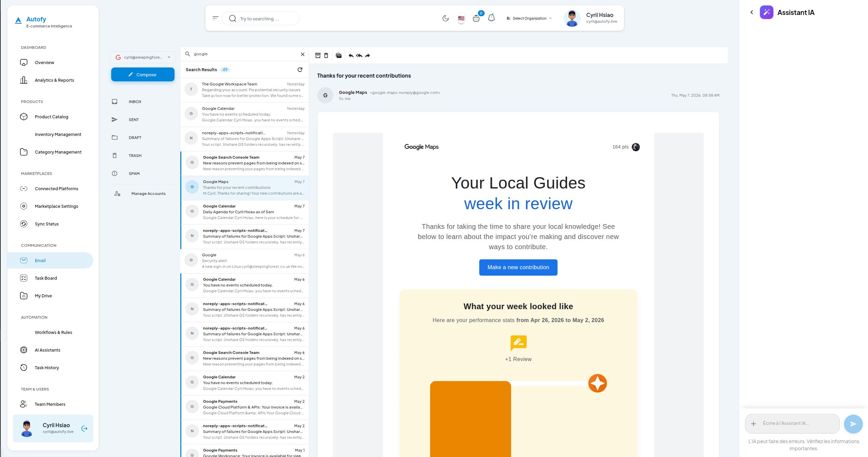Image resolution: width=868 pixels, height=457 pixels.
Task: Open the Select Organization dropdown
Action: point(529,18)
